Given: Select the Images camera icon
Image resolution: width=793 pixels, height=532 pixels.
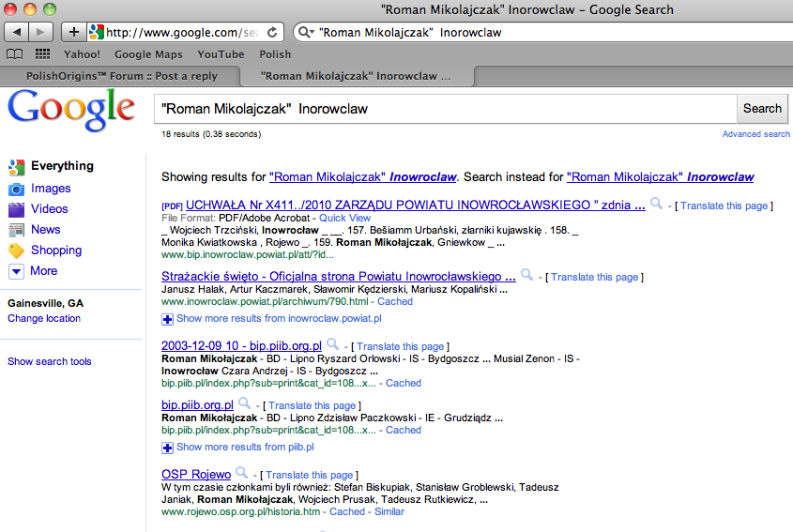Looking at the screenshot, I should pyautogui.click(x=16, y=190).
